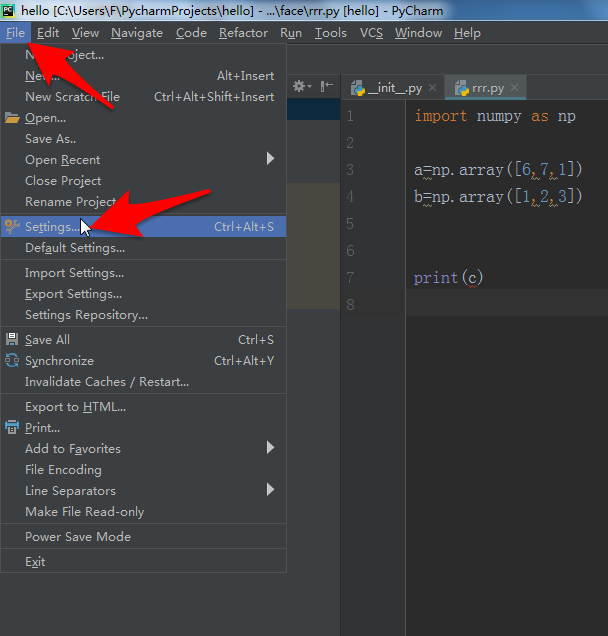The height and width of the screenshot is (636, 608).
Task: Open the Edit menu
Action: 48,33
